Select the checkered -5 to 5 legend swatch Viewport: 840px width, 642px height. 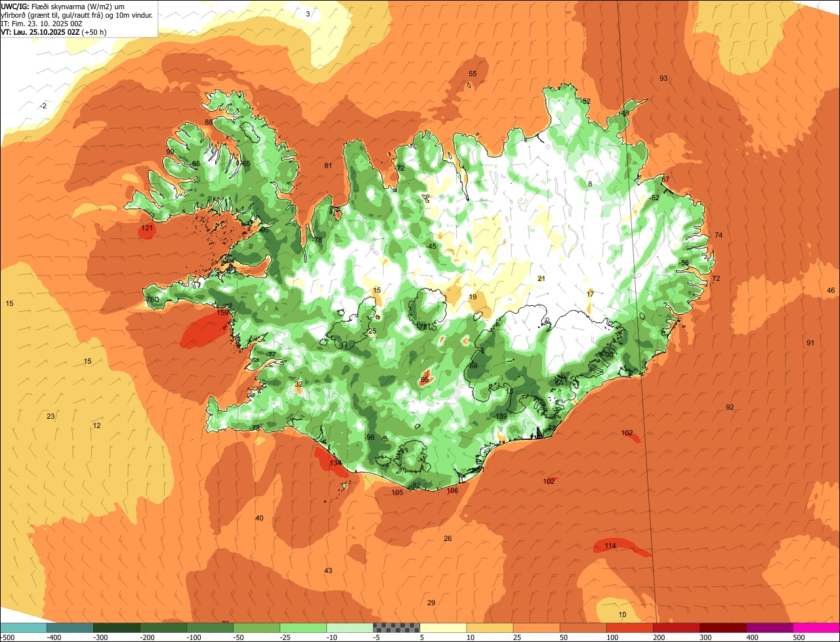tap(396, 627)
